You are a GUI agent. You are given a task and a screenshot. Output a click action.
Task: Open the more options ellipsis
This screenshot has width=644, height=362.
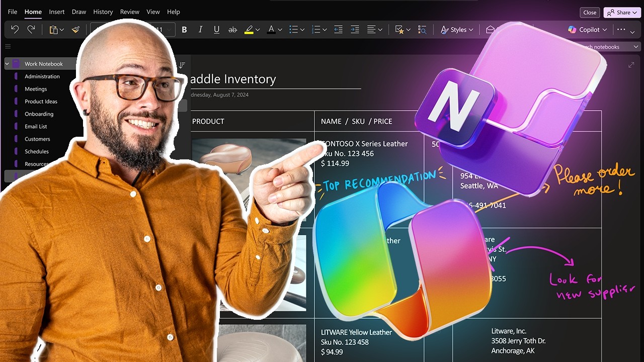(621, 30)
